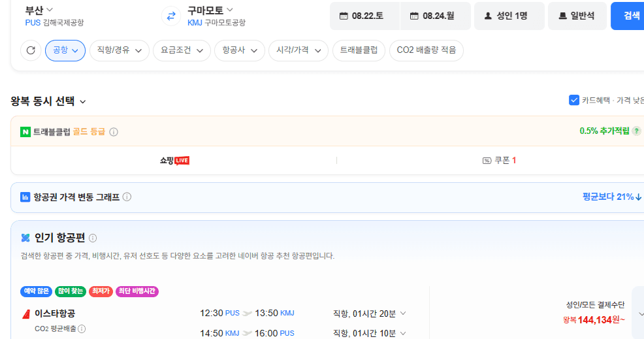Viewport: 644px width, 339px height.
Task: Click the calendar icon beside 08.22.토
Action: pyautogui.click(x=344, y=16)
